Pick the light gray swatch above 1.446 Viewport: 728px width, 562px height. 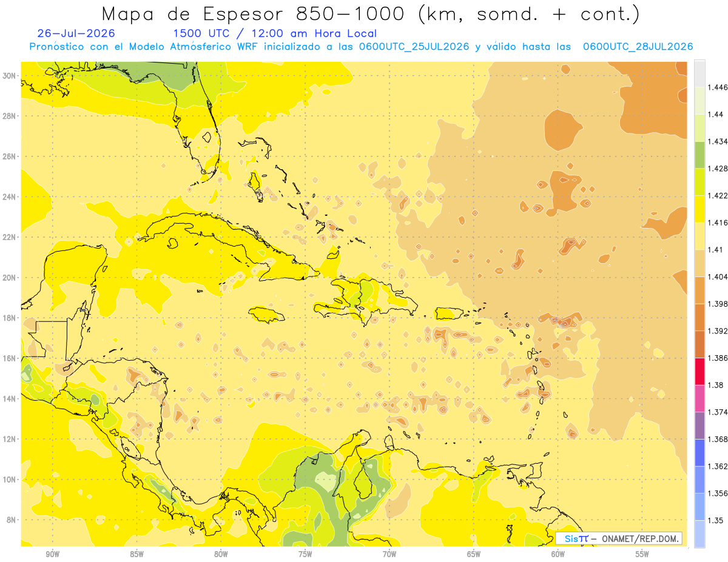click(x=699, y=73)
